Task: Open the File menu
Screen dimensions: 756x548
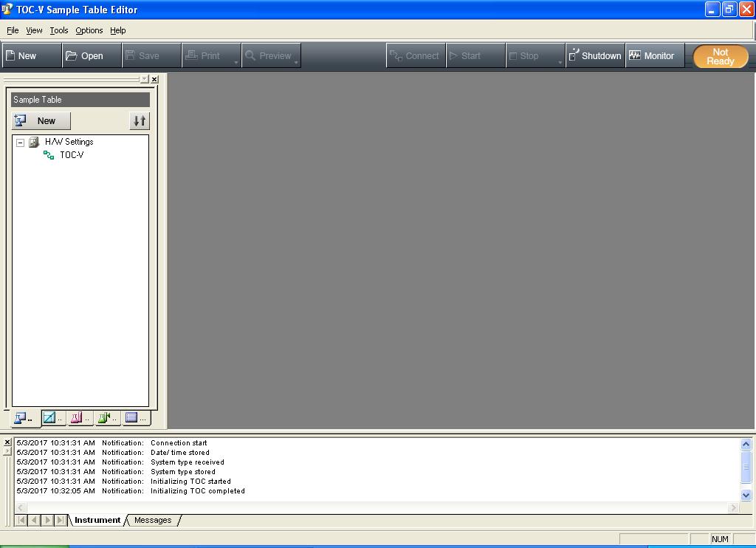Action: click(x=13, y=30)
